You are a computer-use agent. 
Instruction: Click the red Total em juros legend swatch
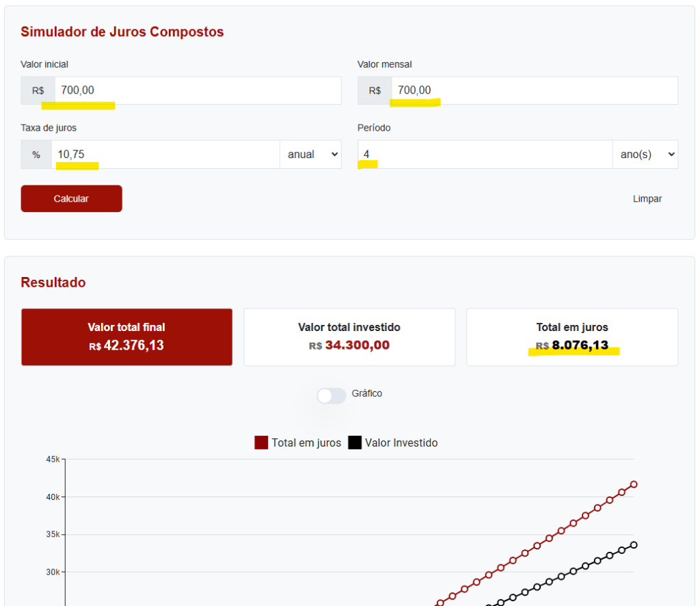coord(261,443)
